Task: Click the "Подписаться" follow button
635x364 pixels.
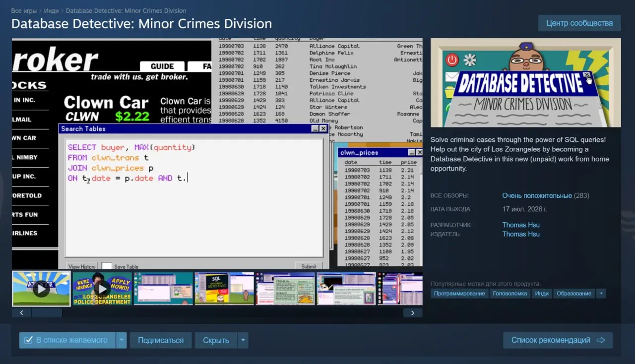Action: coord(161,340)
